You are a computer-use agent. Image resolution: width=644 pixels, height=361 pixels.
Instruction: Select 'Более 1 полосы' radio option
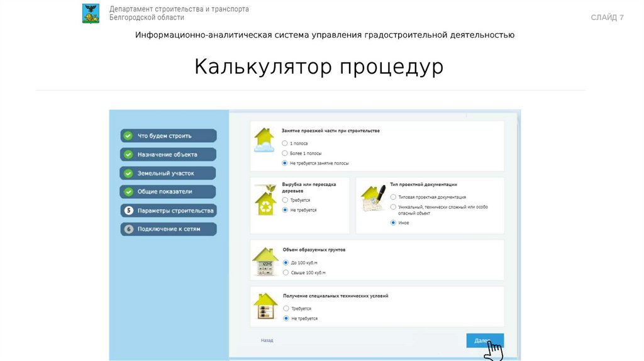pyautogui.click(x=286, y=153)
